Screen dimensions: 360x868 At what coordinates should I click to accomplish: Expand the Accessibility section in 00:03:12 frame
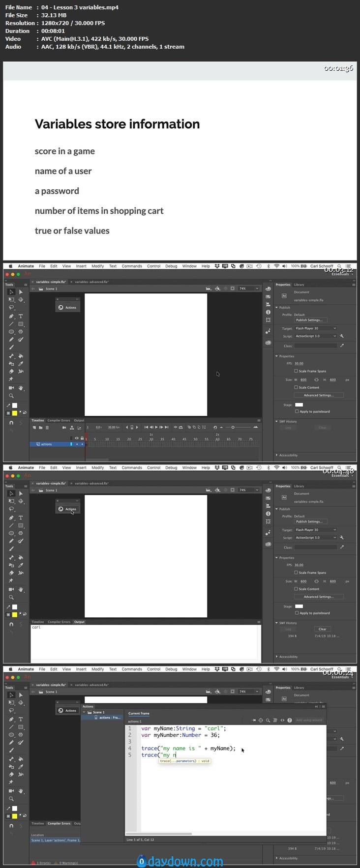pos(277,455)
